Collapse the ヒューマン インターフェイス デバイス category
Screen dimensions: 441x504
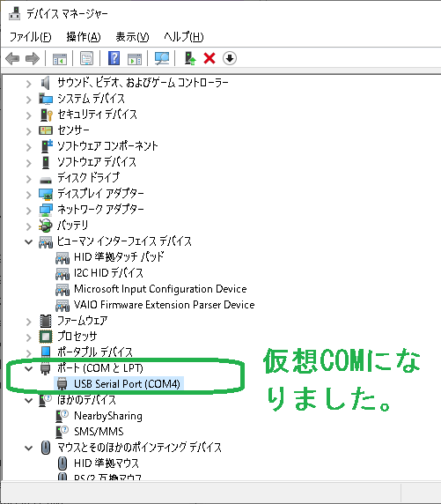[x=29, y=241]
